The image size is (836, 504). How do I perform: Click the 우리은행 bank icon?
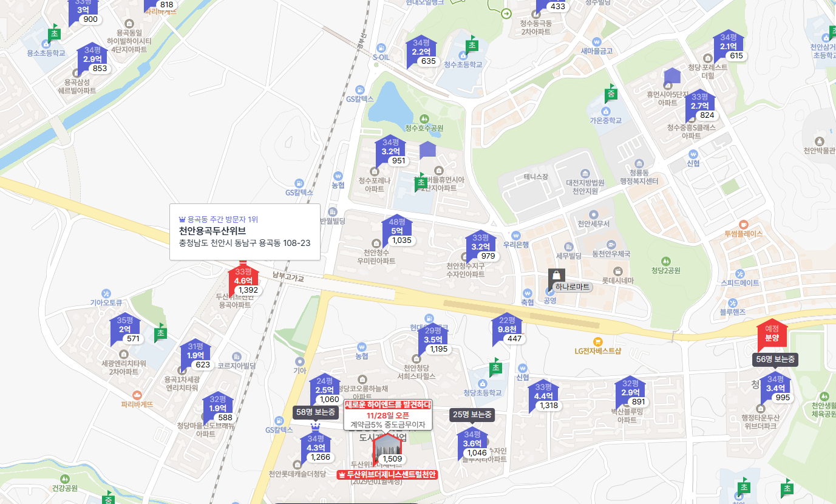(516, 235)
